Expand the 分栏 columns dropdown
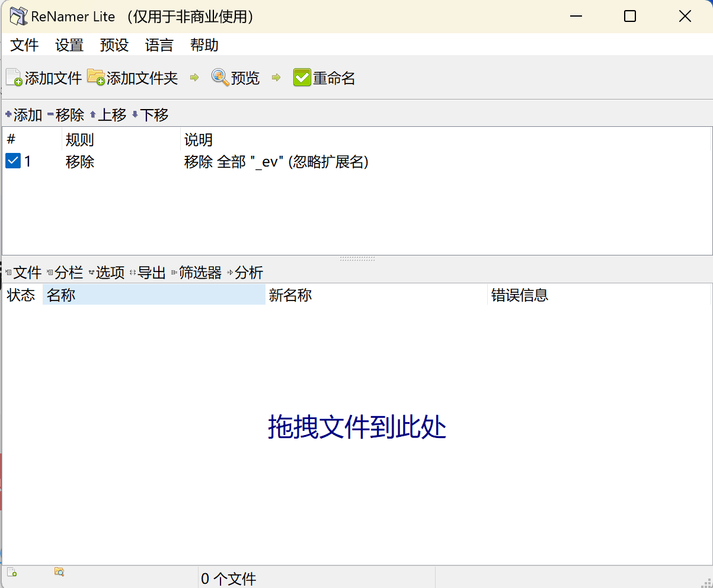Viewport: 713px width, 588px height. [x=65, y=273]
